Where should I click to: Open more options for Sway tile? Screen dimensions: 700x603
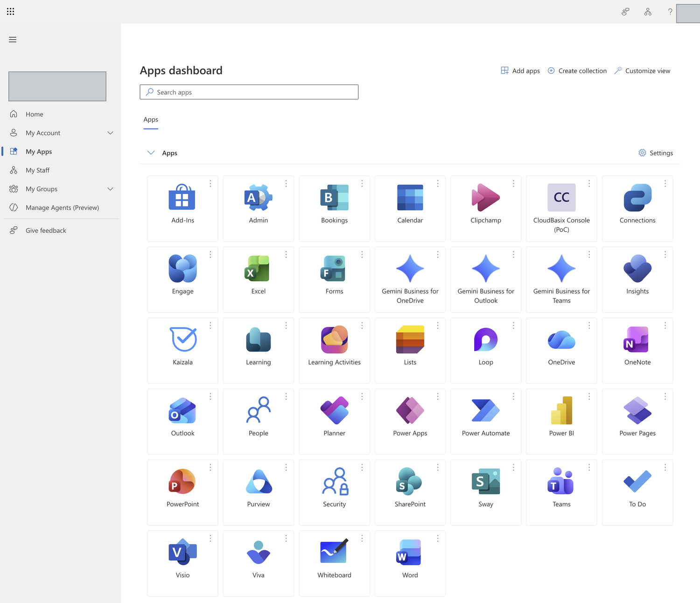[513, 467]
